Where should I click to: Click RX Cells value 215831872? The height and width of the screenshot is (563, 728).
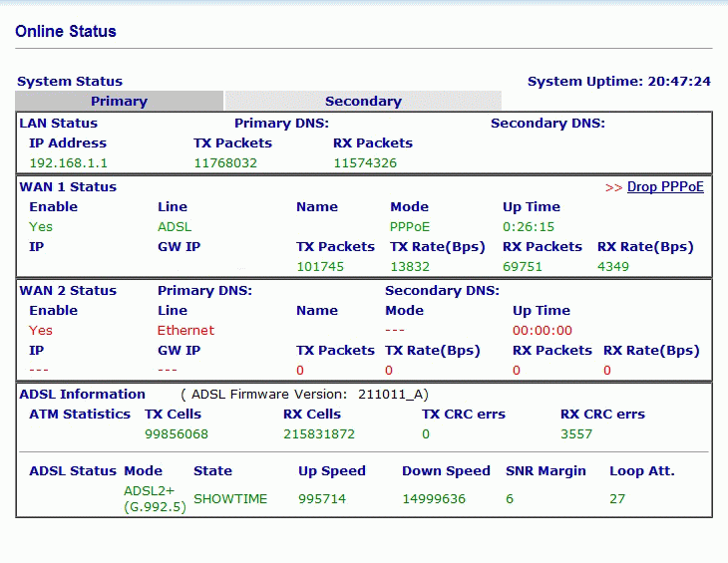319,434
